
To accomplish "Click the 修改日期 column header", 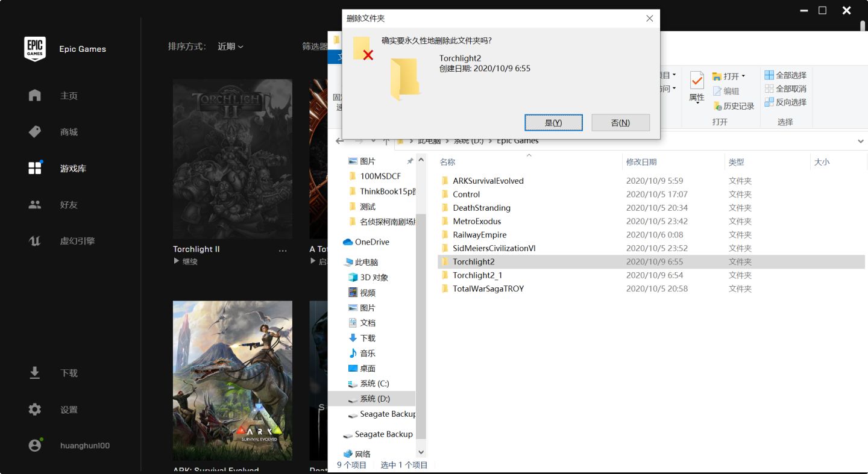I will coord(641,162).
